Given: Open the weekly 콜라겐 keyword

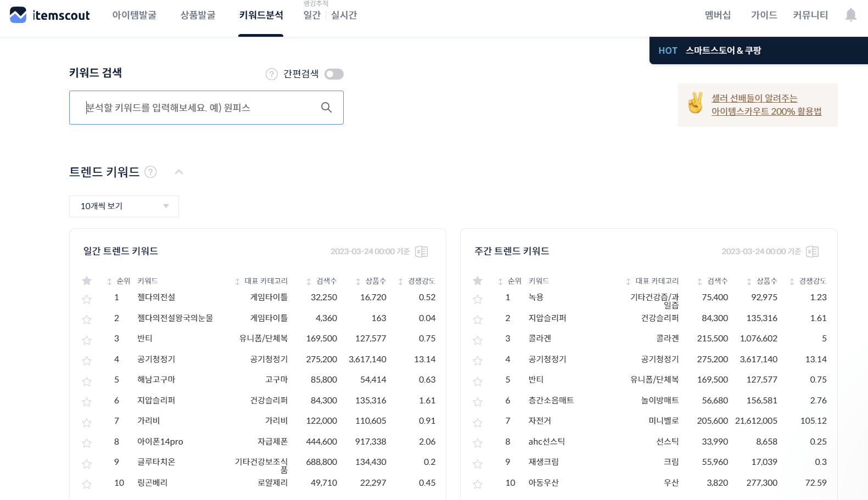Looking at the screenshot, I should coord(540,339).
